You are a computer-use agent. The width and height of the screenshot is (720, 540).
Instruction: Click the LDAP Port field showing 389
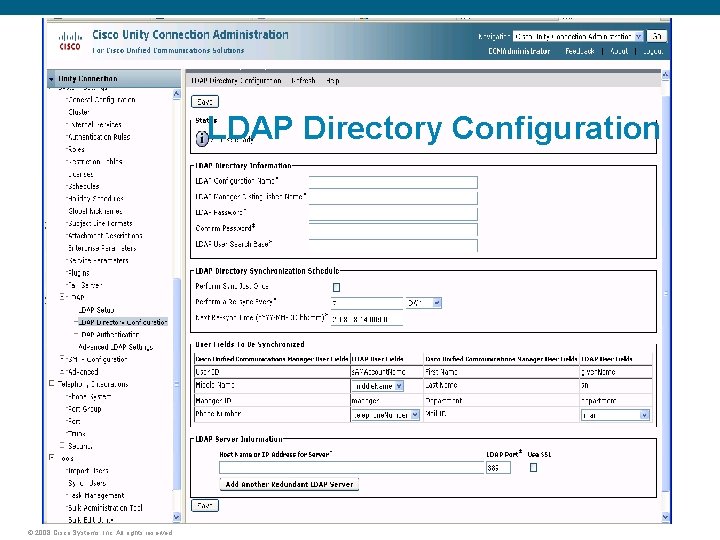498,467
